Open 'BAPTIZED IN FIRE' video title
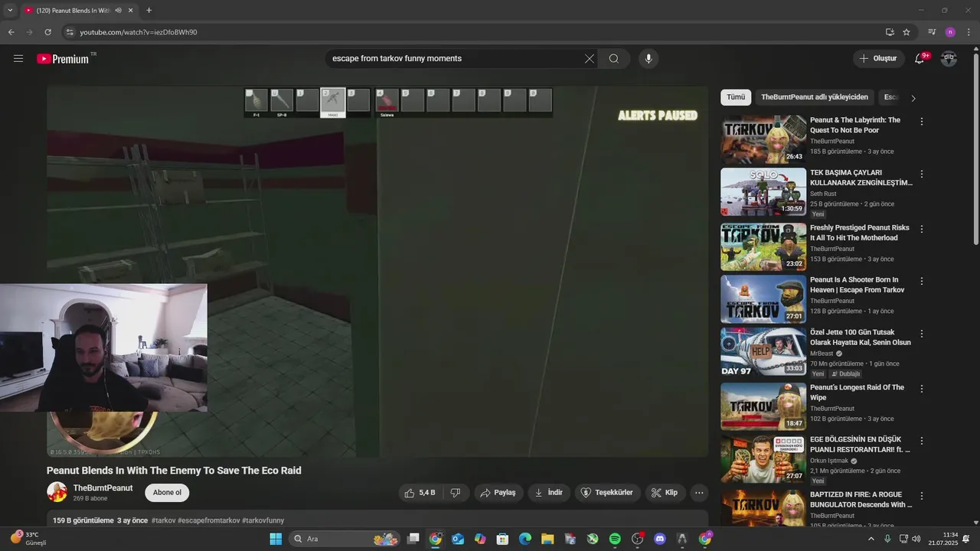This screenshot has width=980, height=551. (x=861, y=499)
